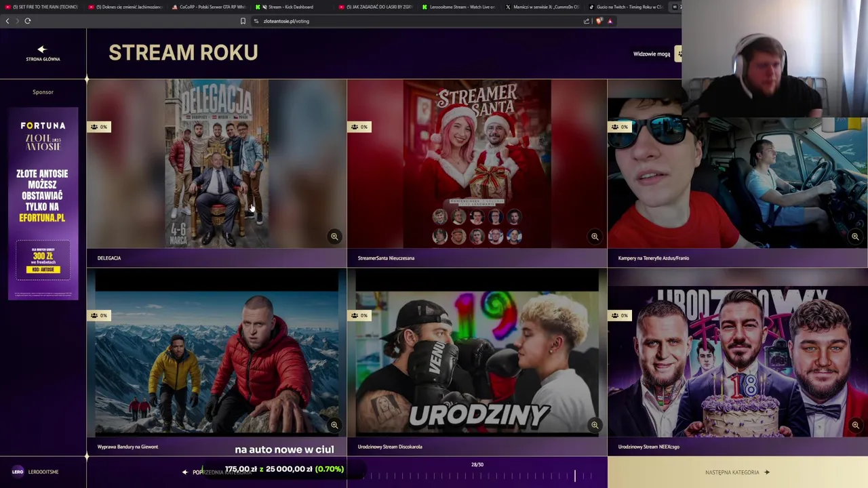This screenshot has height=488, width=868.
Task: Click the Brave rewards triangle icon
Action: coord(610,21)
